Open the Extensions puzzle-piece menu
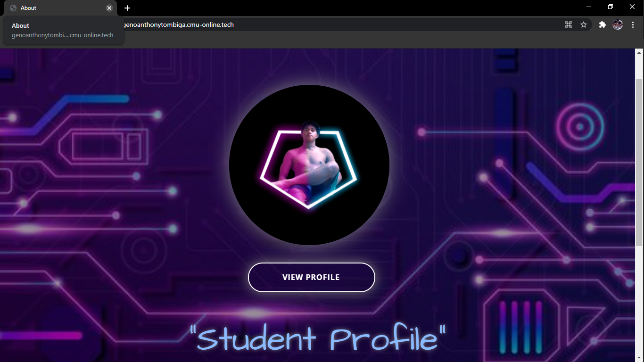This screenshot has width=644, height=362. click(602, 25)
